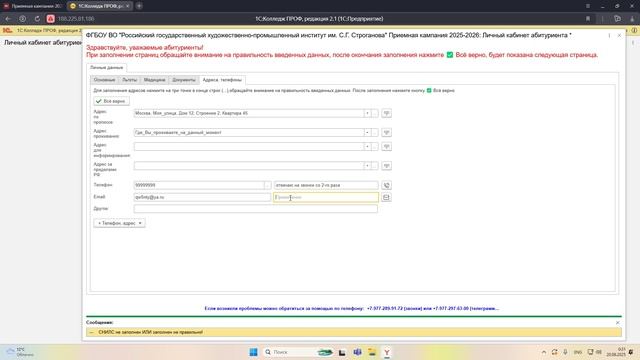Click into the Email address field
This screenshot has width=640, height=360.
click(202, 197)
